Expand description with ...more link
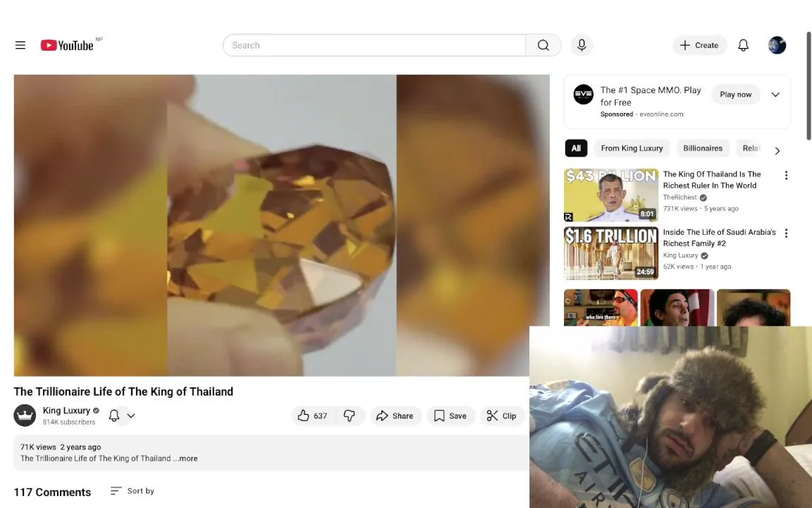 pyautogui.click(x=185, y=458)
